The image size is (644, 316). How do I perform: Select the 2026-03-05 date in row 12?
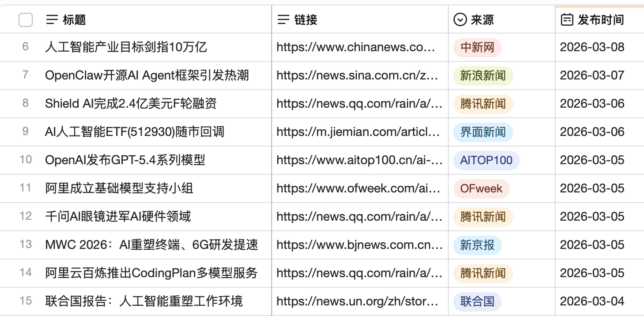[592, 216]
